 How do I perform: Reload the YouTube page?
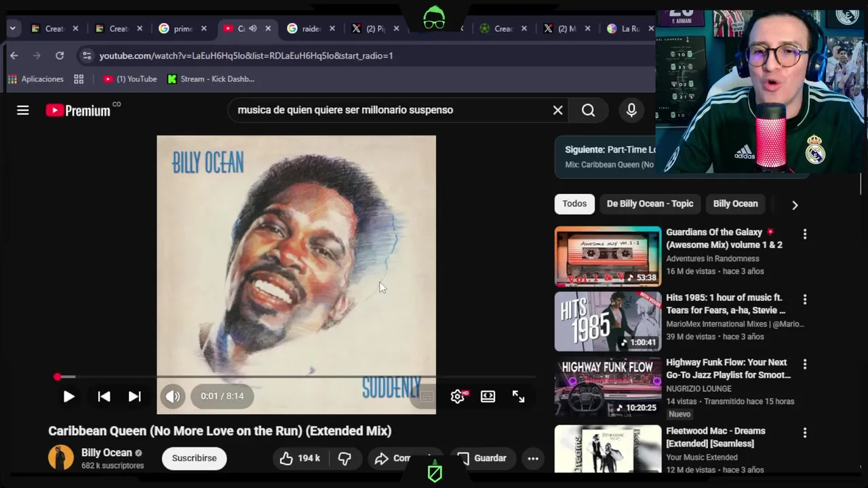(60, 56)
